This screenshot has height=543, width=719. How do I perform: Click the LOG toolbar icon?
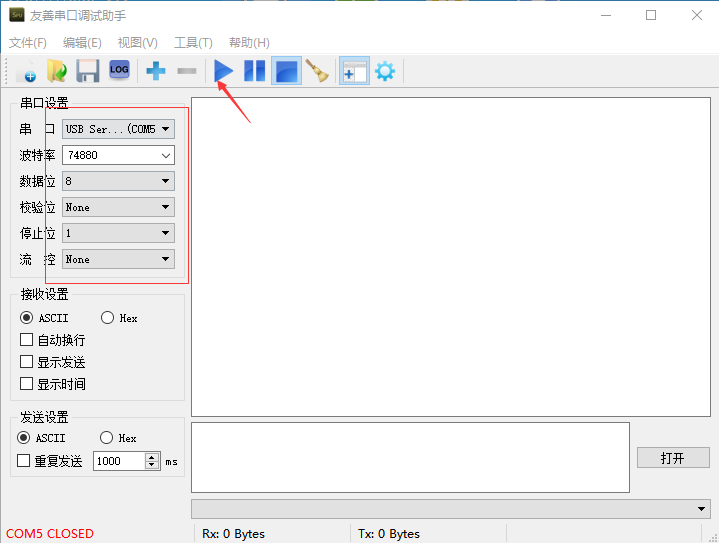[119, 70]
